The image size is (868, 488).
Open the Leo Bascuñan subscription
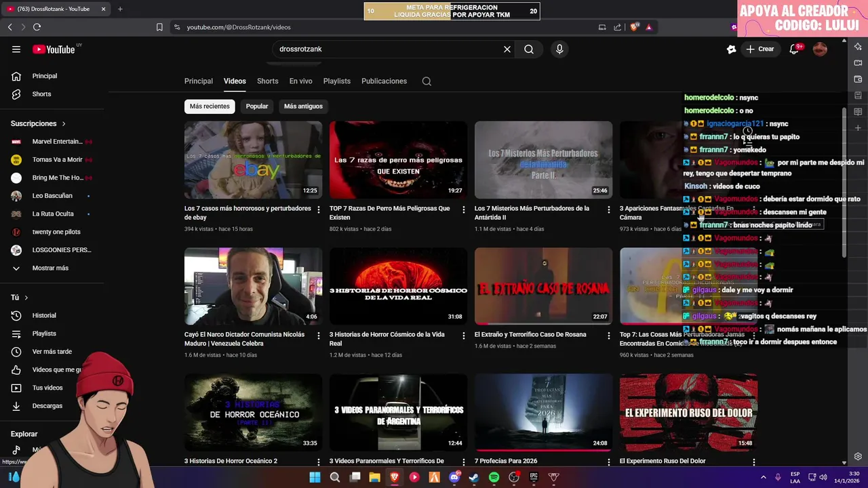pyautogui.click(x=52, y=196)
